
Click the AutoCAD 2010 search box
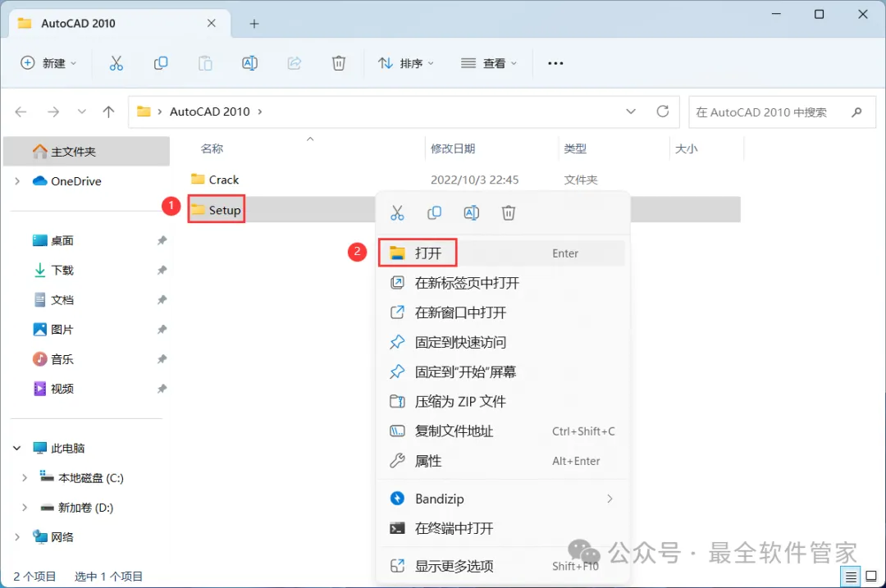[782, 112]
